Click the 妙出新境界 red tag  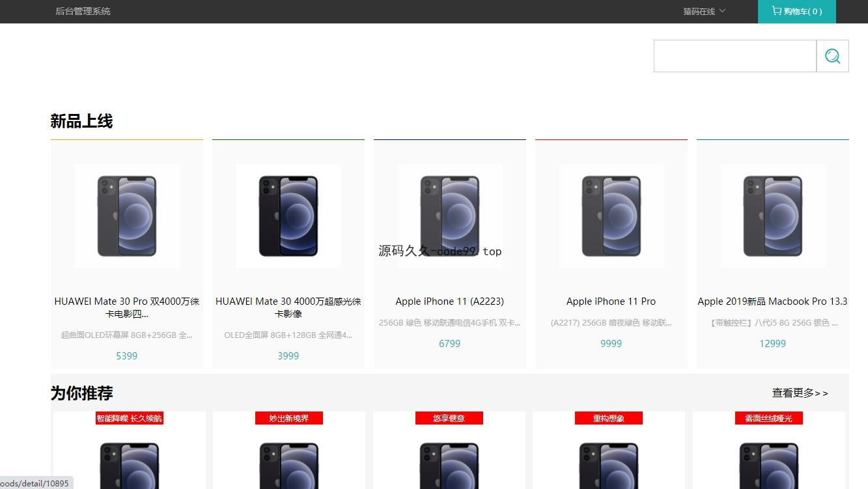click(x=289, y=418)
